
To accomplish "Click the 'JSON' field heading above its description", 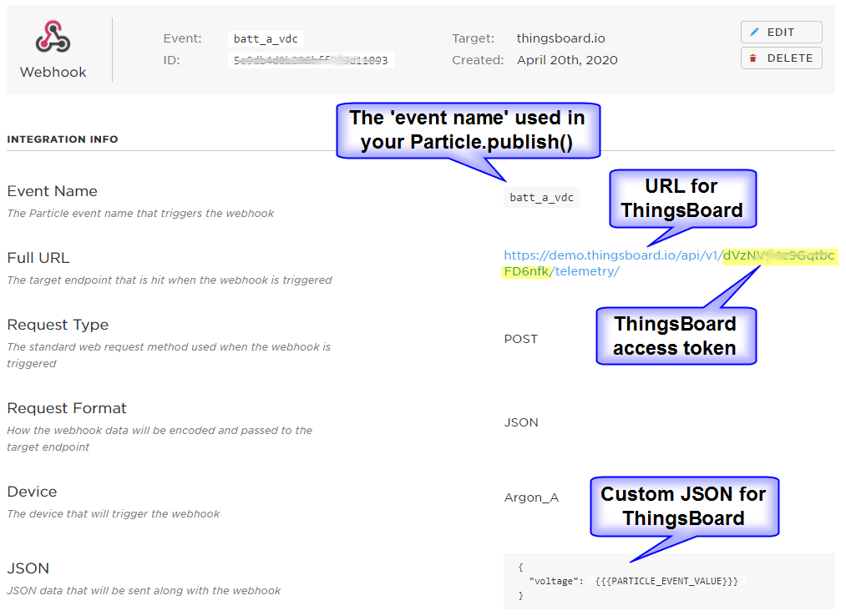I will click(x=28, y=568).
